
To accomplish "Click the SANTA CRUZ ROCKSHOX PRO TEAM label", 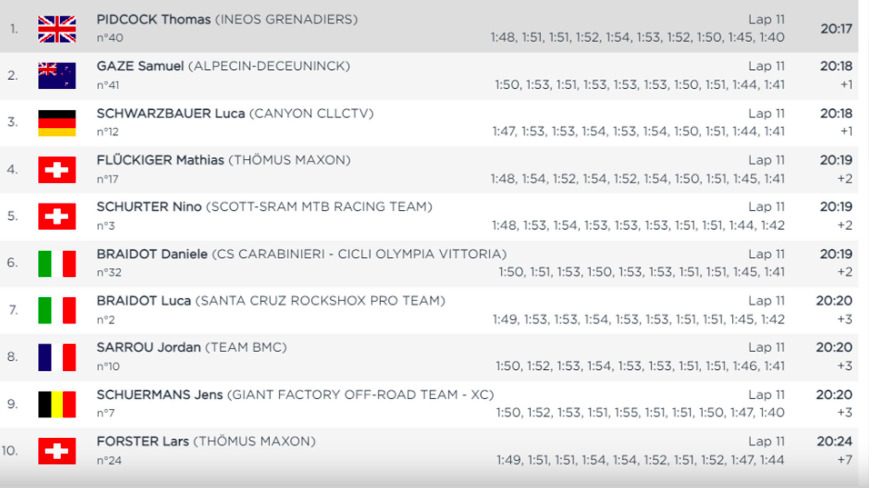I will pos(320,301).
